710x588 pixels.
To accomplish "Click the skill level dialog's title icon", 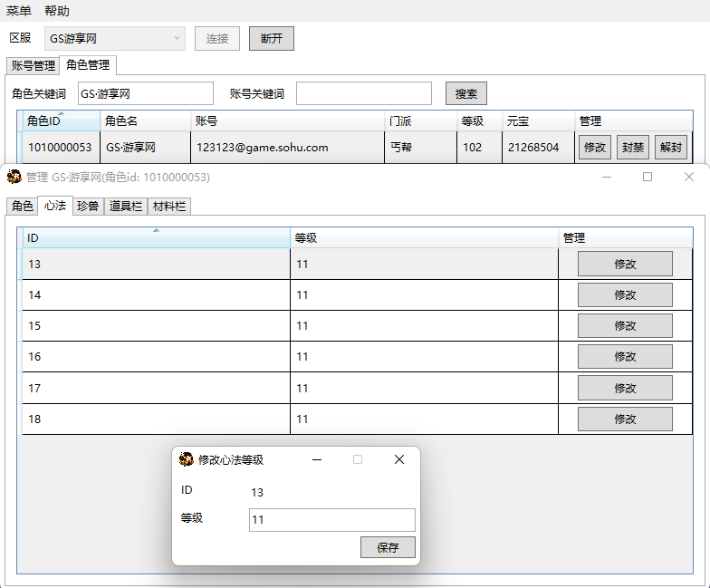I will coord(187,459).
